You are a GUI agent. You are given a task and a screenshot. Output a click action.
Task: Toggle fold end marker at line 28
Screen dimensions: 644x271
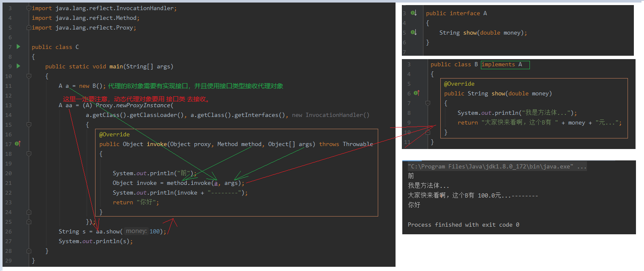pyautogui.click(x=28, y=251)
